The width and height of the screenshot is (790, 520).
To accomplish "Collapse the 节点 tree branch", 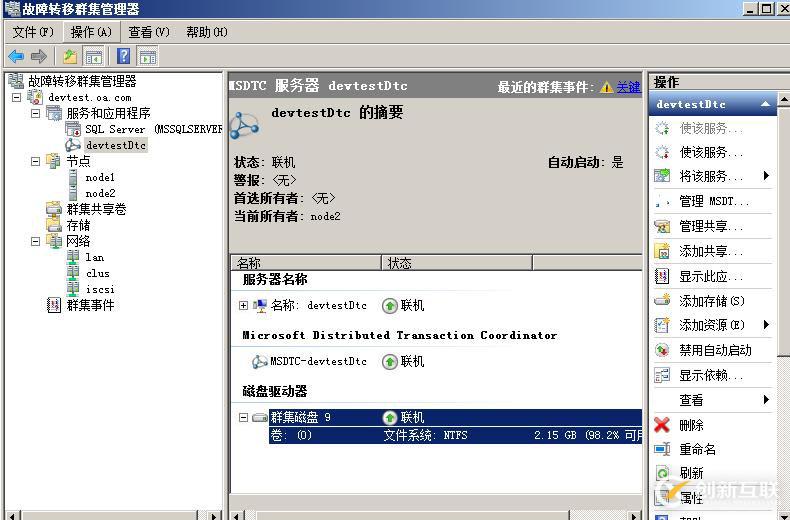I will (x=35, y=161).
